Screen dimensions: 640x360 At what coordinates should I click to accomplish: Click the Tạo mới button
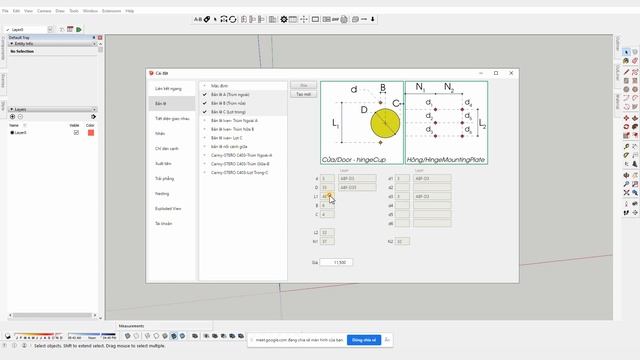pyautogui.click(x=303, y=94)
